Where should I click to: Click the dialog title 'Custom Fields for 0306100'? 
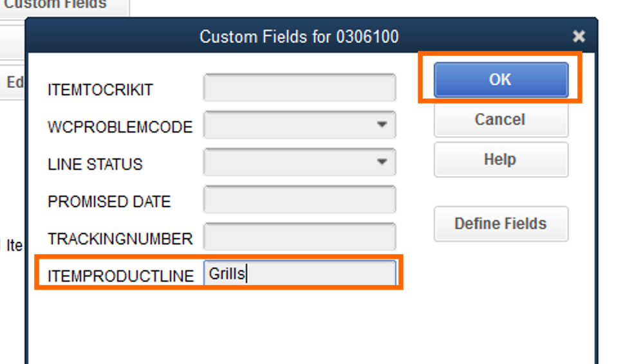[x=299, y=37]
